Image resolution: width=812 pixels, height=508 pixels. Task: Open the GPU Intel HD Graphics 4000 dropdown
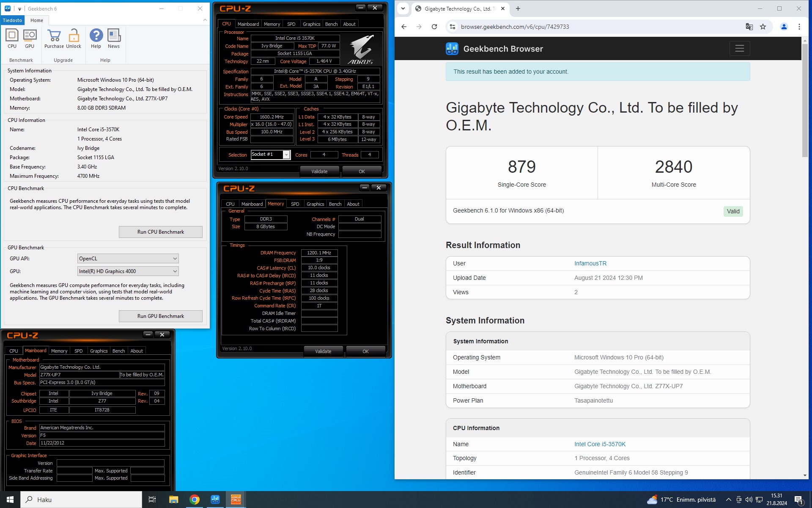(x=128, y=271)
